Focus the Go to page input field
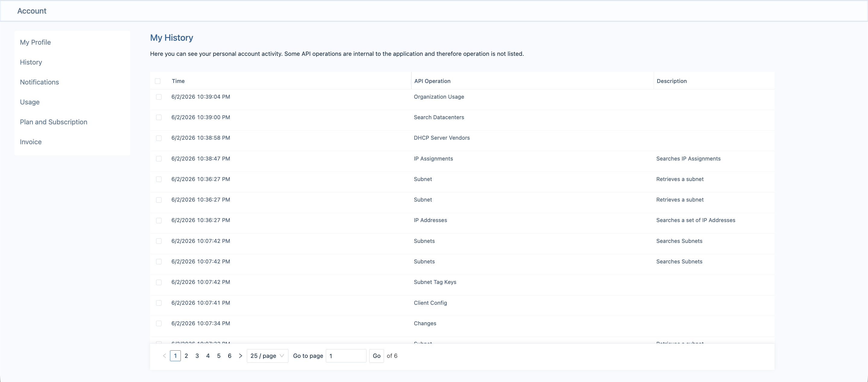Viewport: 868px width, 382px height. click(x=346, y=356)
